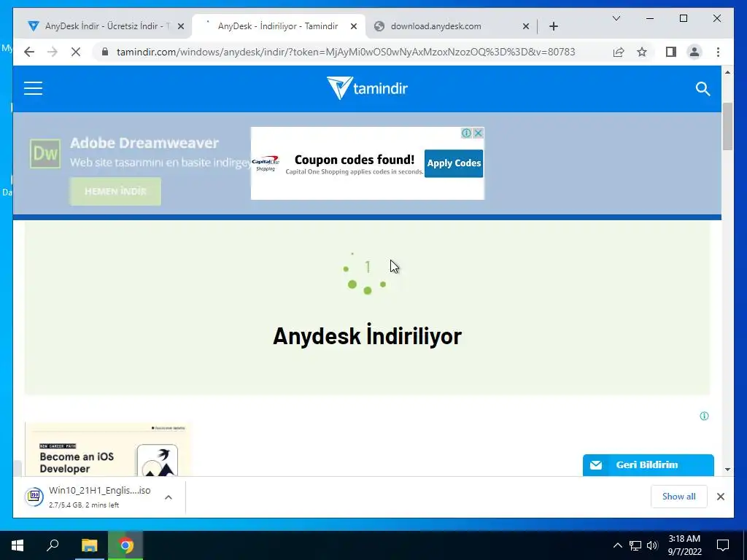Click the page vertical scrollbar thumb
Image resolution: width=747 pixels, height=560 pixels.
pos(727,126)
